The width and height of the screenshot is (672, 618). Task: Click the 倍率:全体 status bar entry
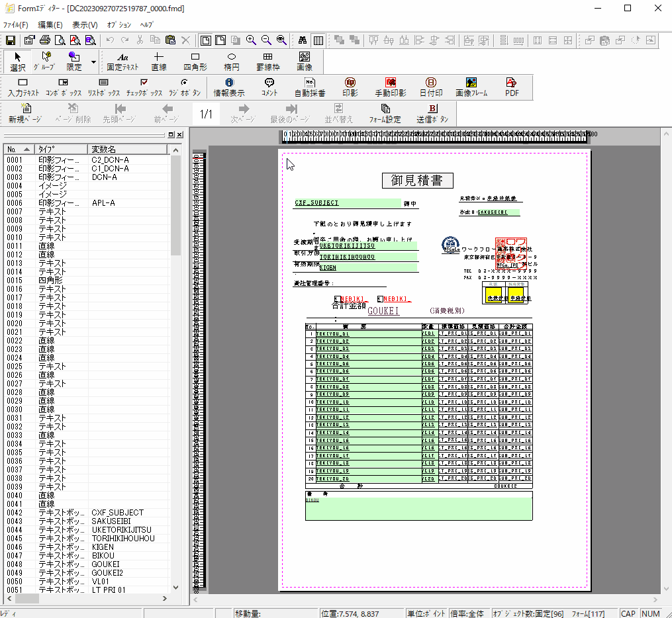467,613
